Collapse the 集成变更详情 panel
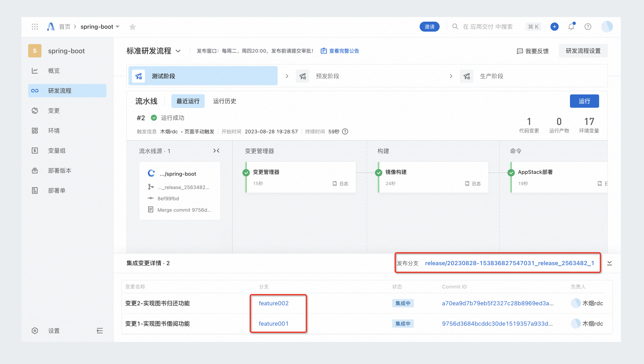644x364 pixels. tap(609, 263)
